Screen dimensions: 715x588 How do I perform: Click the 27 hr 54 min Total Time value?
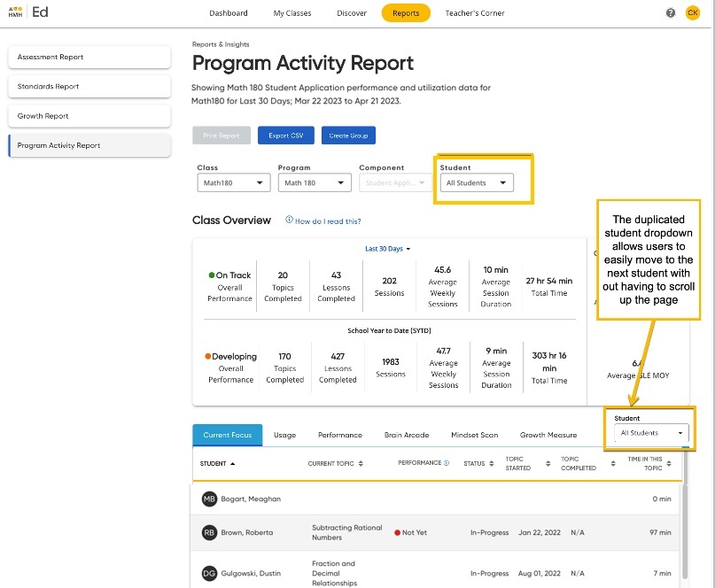tap(549, 281)
